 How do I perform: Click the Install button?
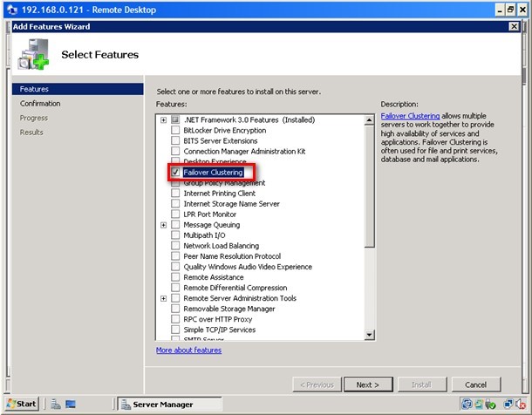[x=422, y=384]
